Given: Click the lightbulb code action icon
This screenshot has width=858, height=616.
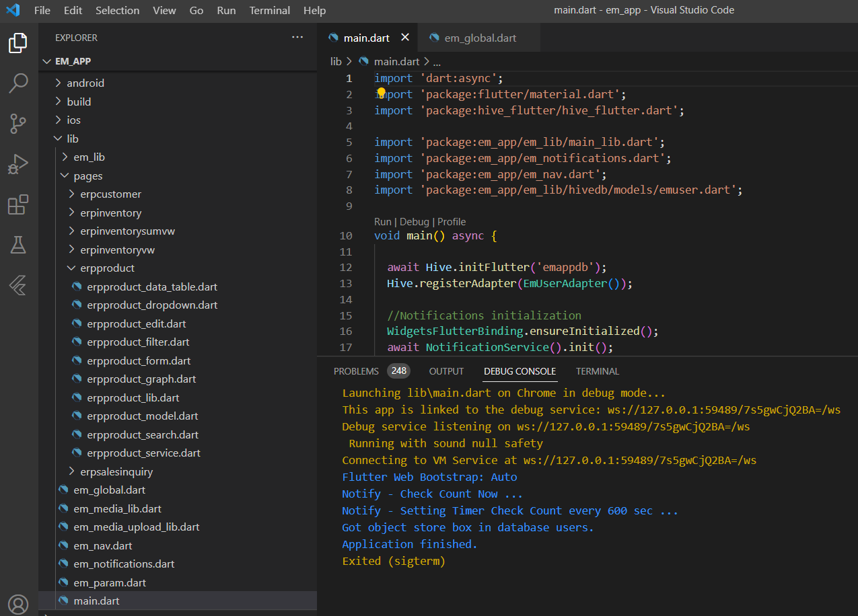Looking at the screenshot, I should point(381,93).
